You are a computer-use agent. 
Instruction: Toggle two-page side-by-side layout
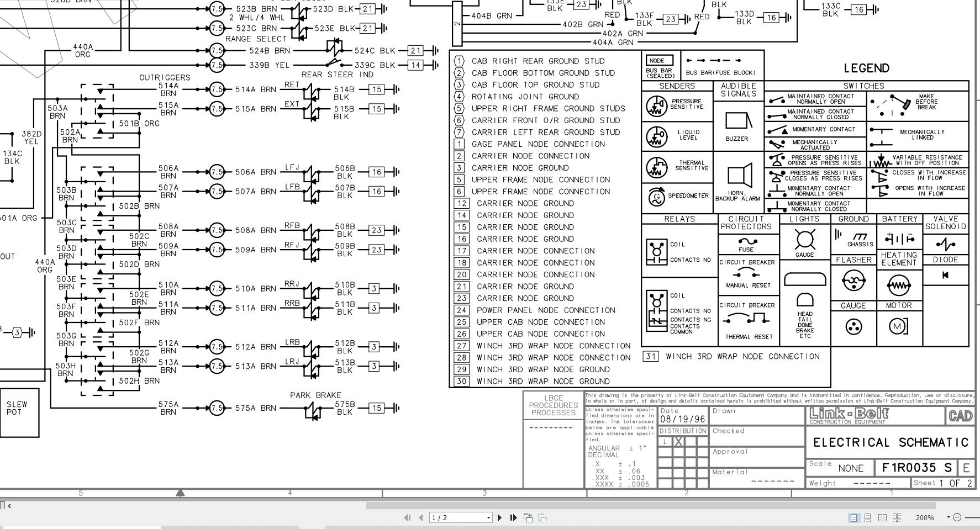click(883, 518)
